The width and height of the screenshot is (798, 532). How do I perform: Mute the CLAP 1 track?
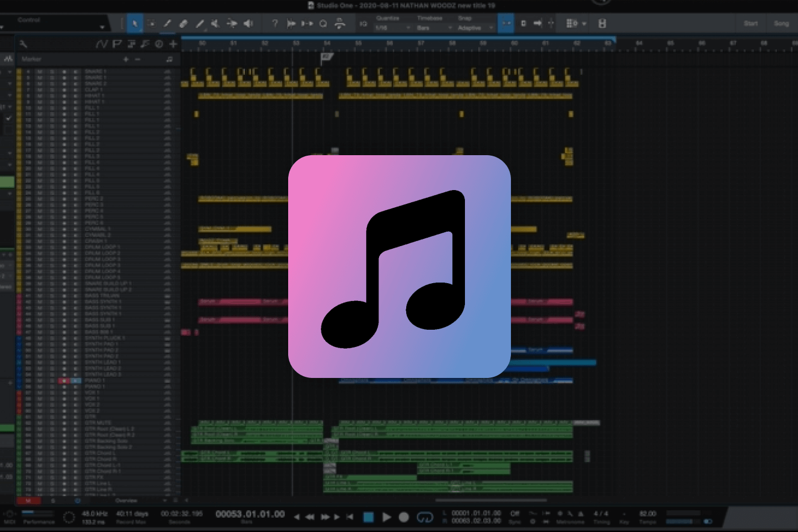(x=40, y=90)
